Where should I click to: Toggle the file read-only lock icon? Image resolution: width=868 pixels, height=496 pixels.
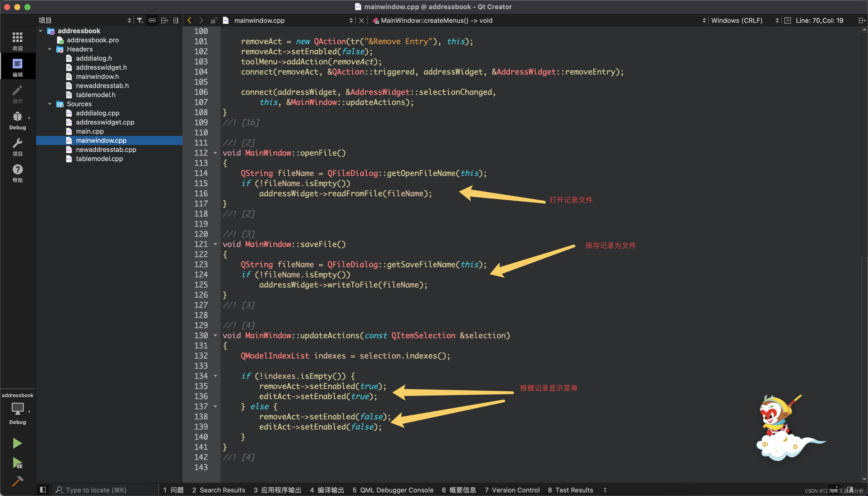pos(214,21)
